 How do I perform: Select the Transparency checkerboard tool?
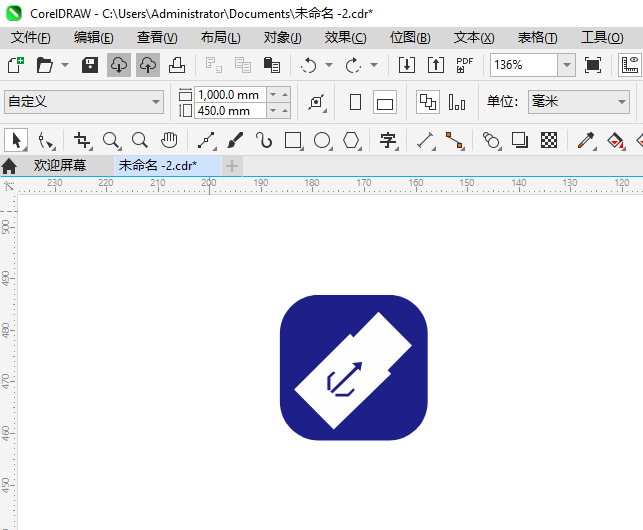pyautogui.click(x=549, y=140)
